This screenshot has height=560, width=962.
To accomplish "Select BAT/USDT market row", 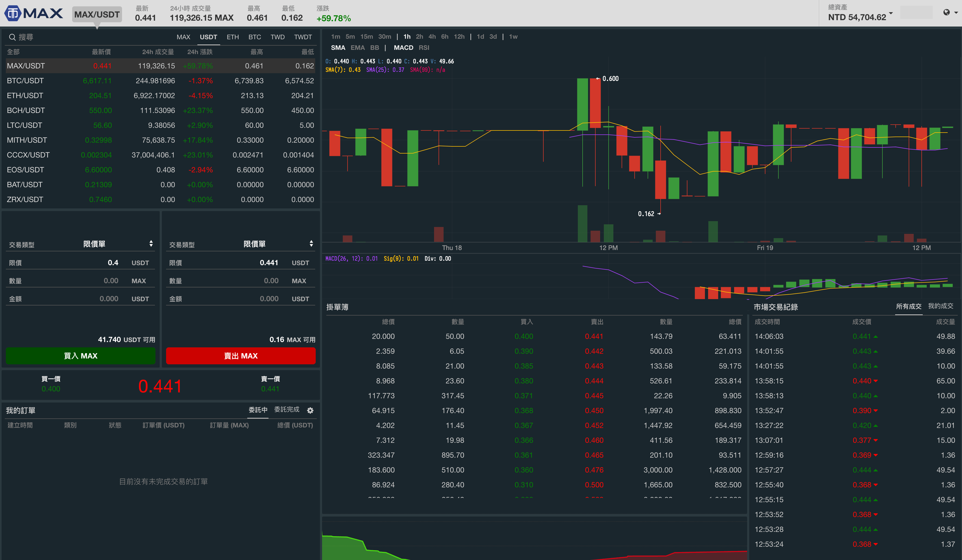I will coord(160,185).
